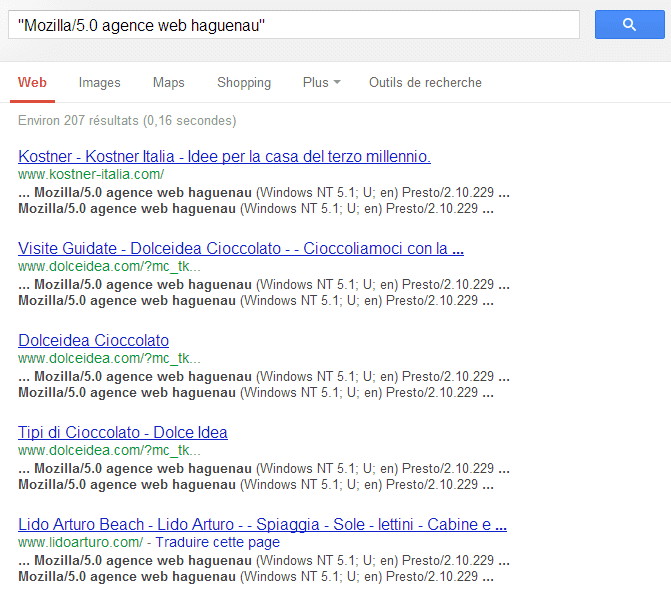The width and height of the screenshot is (671, 591).
Task: Click the Environ 207 résultats text
Action: 127,121
